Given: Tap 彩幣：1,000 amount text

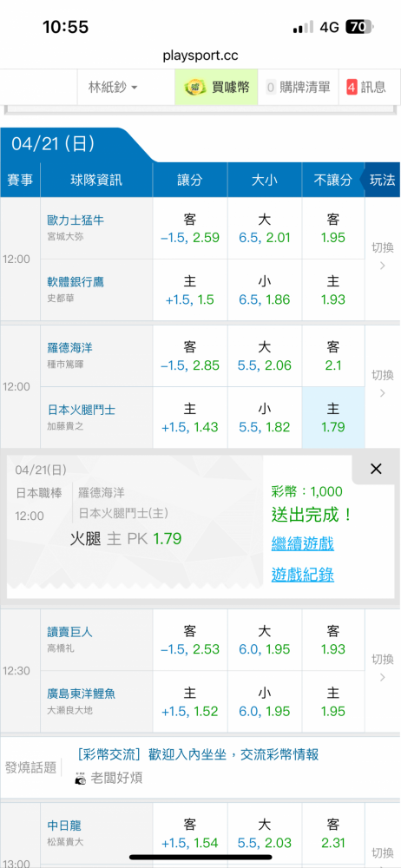Looking at the screenshot, I should (307, 491).
